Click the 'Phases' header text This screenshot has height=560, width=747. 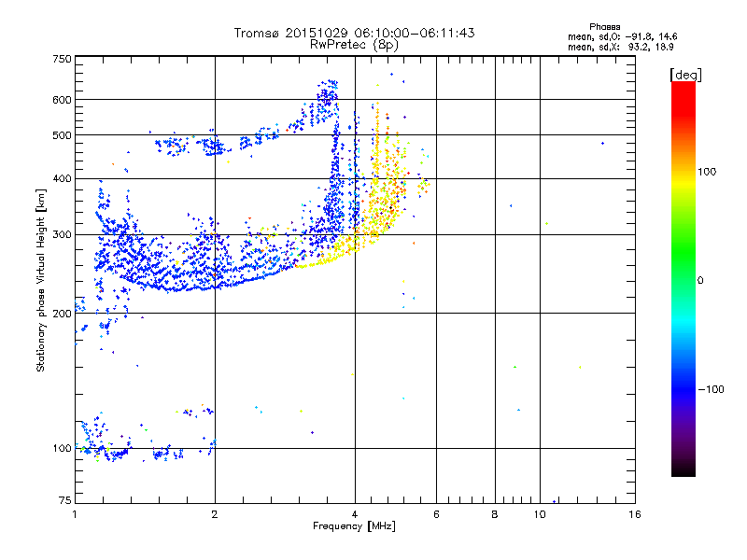pos(604,27)
